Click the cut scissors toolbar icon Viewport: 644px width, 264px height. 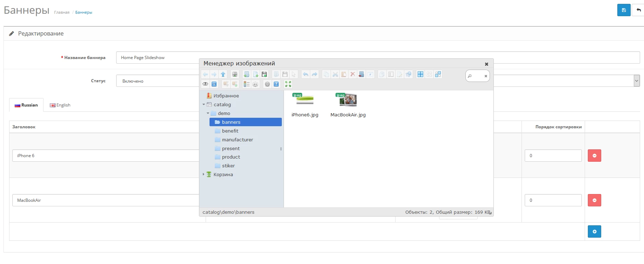[x=335, y=74]
